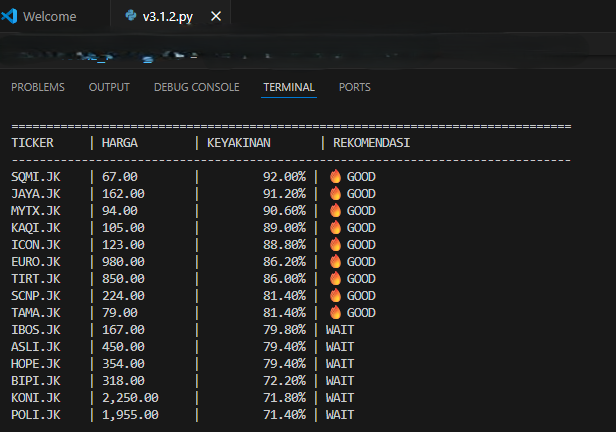Click the Python file icon on v3.1.2.py tab
The width and height of the screenshot is (616, 432).
tap(131, 17)
